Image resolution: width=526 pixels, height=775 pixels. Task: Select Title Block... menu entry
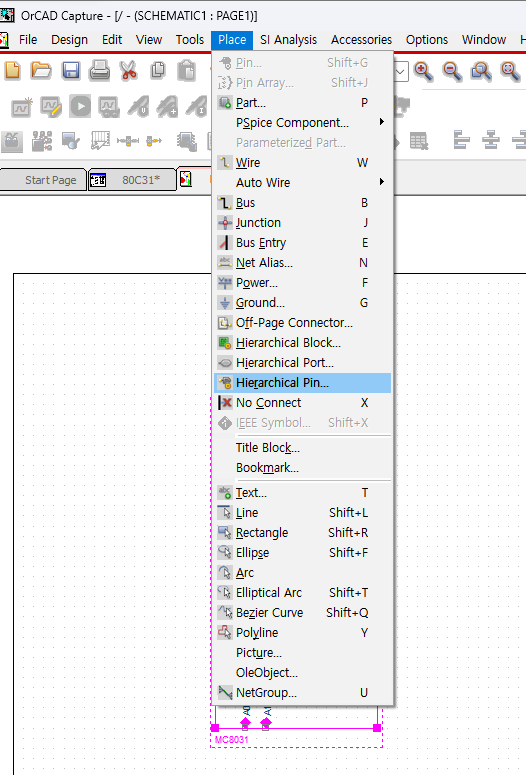303,448
